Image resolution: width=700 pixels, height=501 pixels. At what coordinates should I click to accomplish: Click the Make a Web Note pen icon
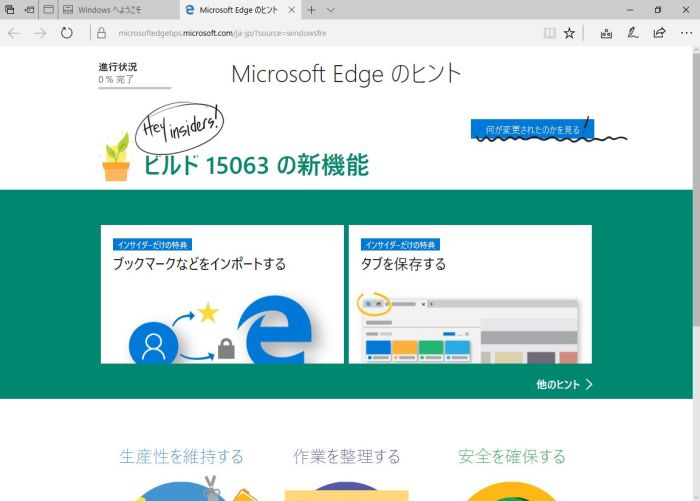[633, 33]
